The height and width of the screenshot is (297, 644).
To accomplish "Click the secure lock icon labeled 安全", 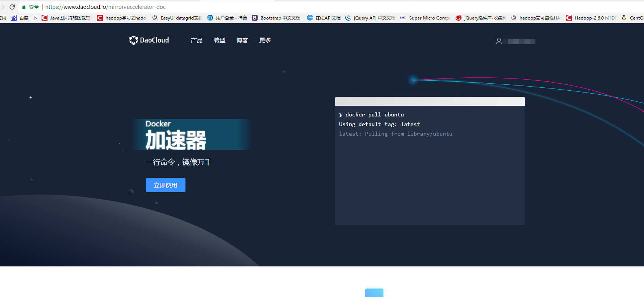I will [24, 7].
